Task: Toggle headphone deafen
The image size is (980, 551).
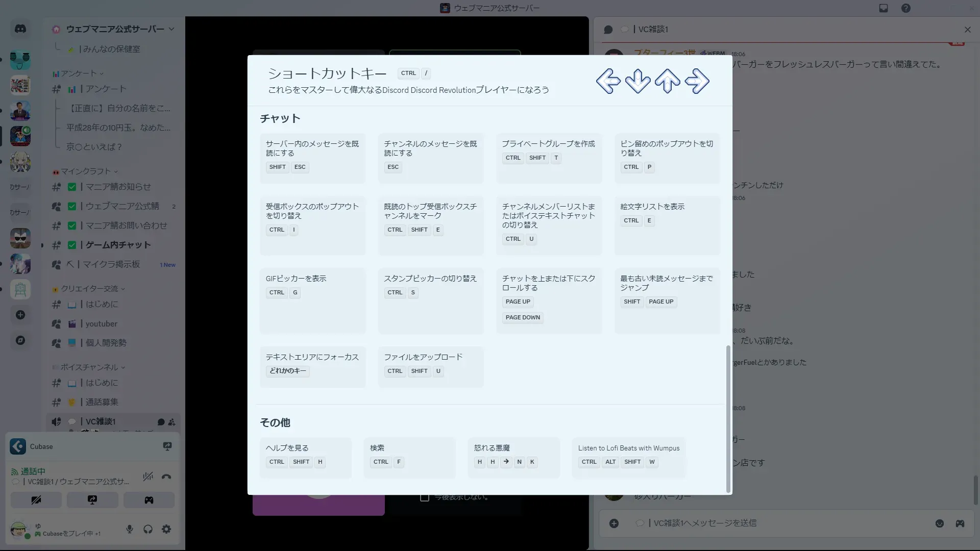Action: 148,530
